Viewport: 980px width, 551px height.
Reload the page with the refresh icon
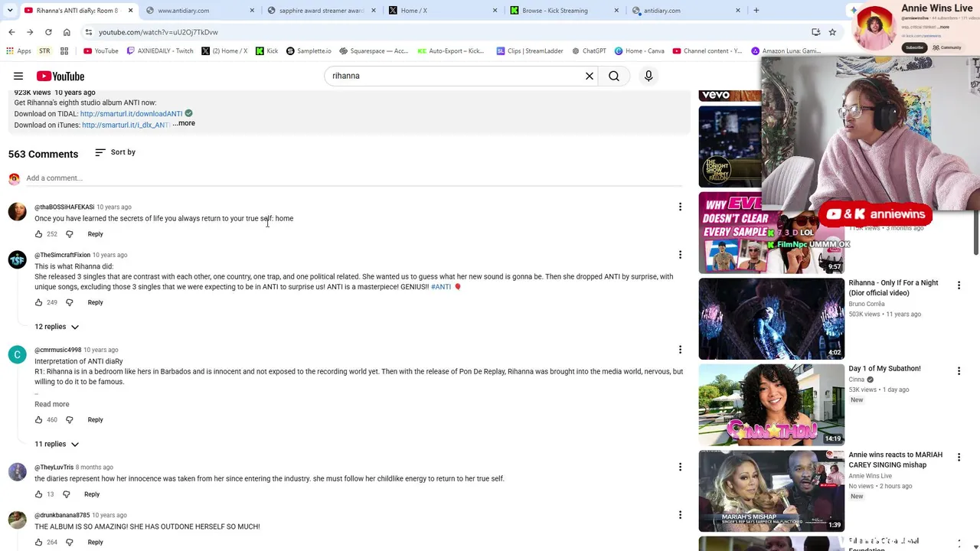48,32
